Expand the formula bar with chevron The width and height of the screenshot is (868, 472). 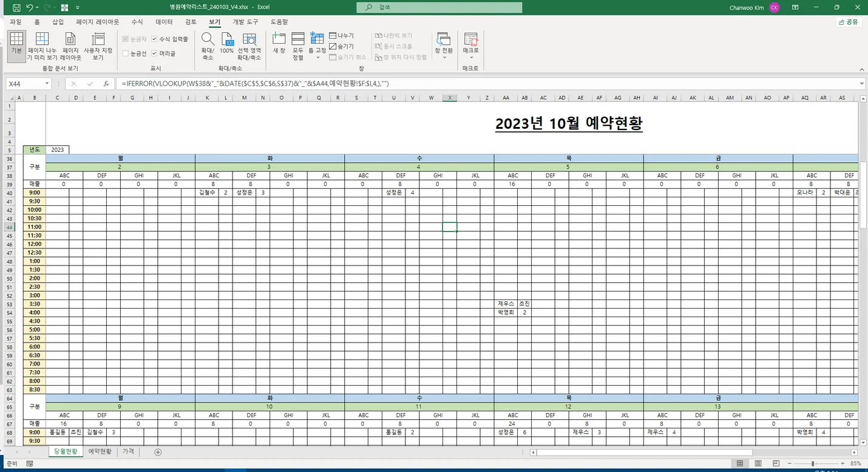[x=862, y=84]
